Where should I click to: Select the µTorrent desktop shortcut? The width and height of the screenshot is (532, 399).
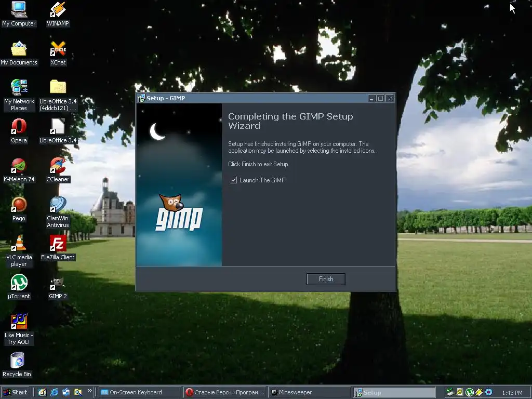[x=19, y=287]
